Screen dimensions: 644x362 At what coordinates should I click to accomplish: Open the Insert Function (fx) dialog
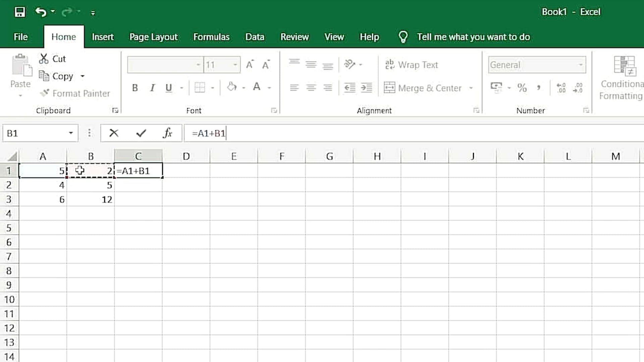(167, 133)
